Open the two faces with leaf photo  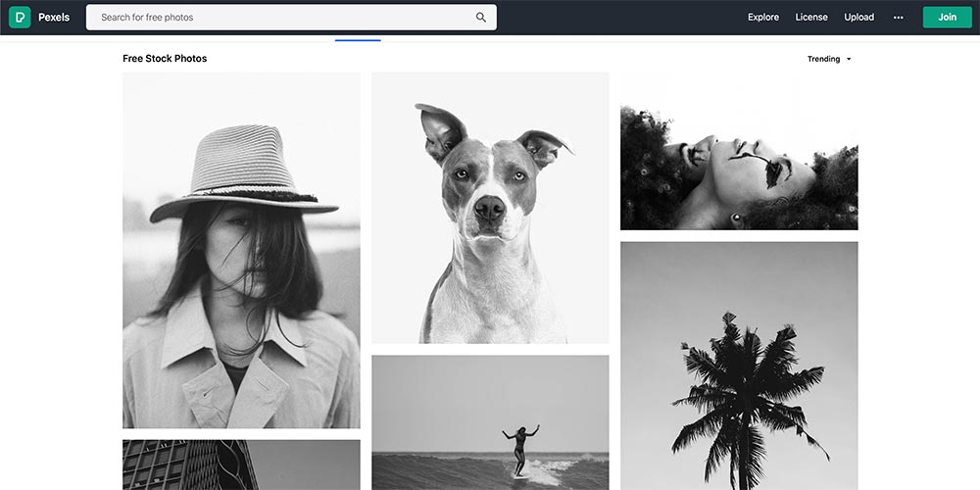click(739, 151)
